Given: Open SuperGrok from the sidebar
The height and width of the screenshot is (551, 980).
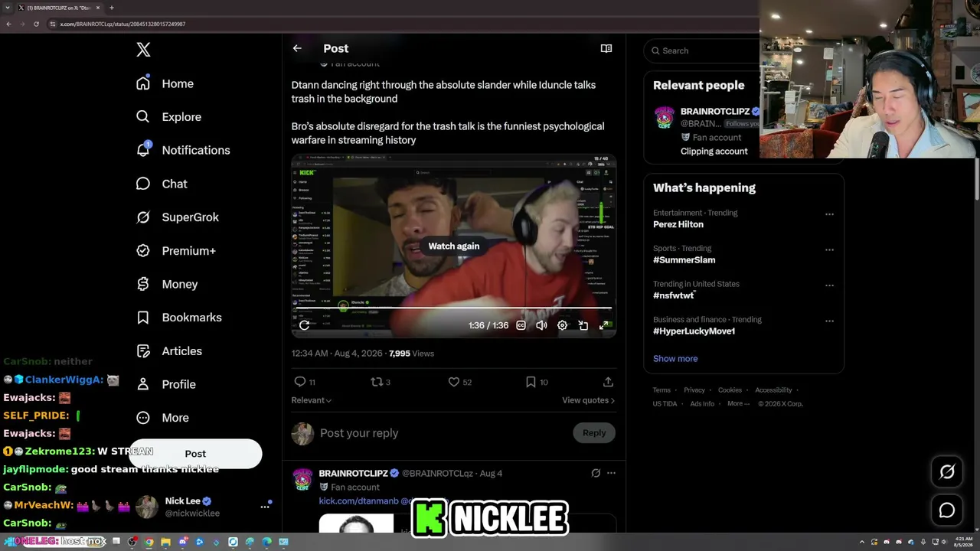Looking at the screenshot, I should click(x=178, y=217).
